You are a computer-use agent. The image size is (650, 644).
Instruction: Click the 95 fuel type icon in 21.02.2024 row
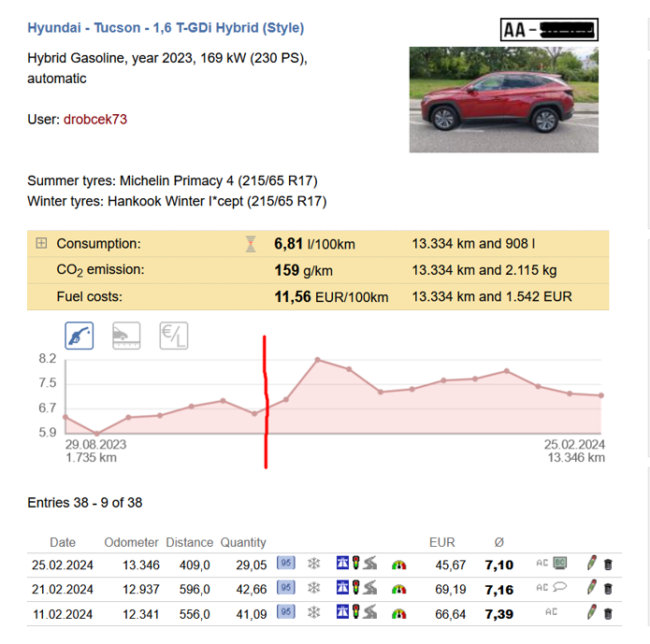pos(286,587)
